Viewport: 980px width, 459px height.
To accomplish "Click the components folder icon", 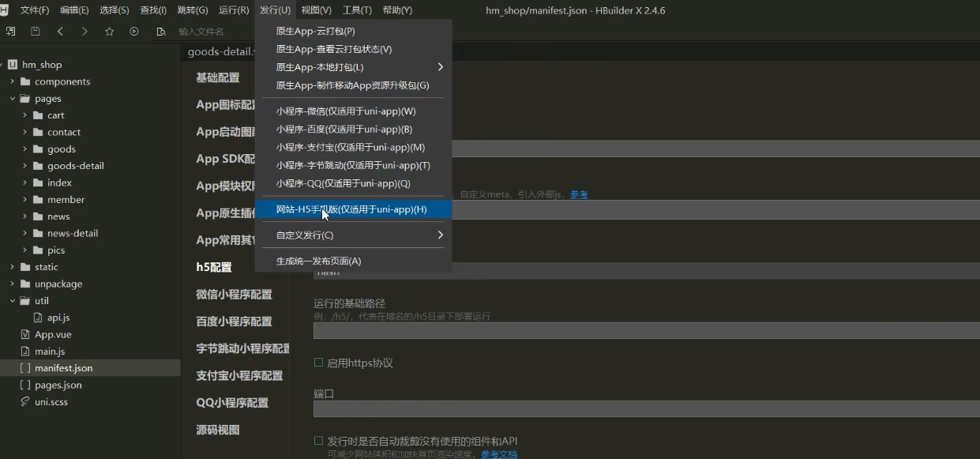I will coord(25,81).
